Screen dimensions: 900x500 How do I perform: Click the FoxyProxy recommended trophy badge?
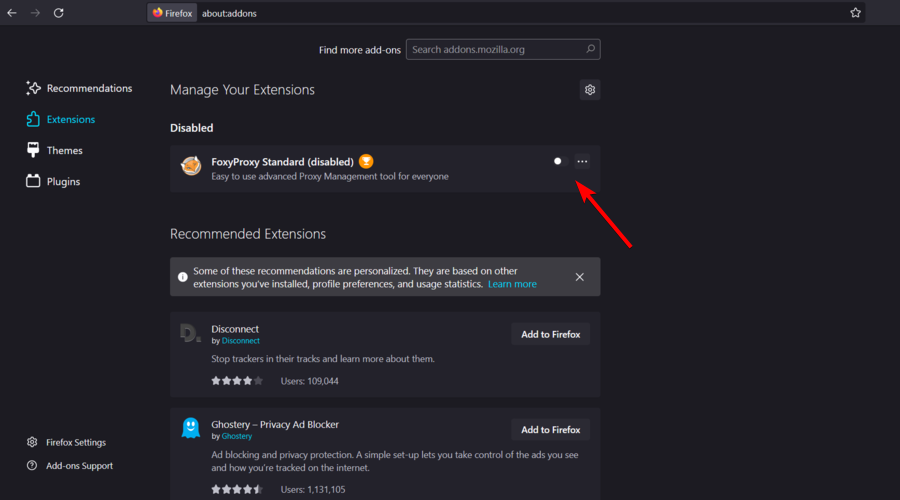pos(366,161)
